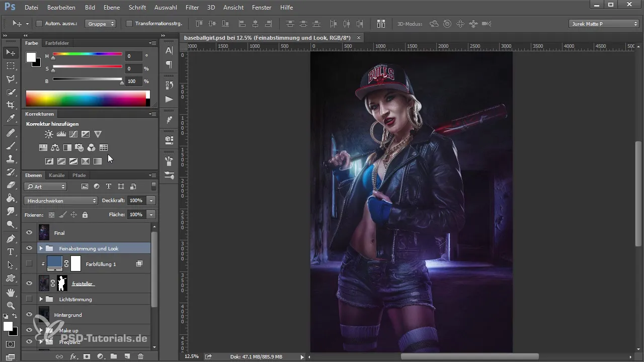Open the Filter menu
The image size is (644, 362).
(x=192, y=8)
